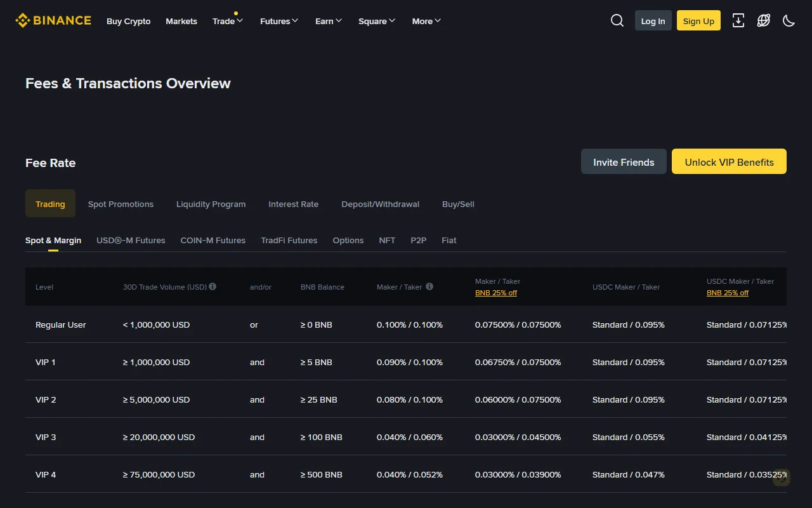Click '0.090% / 0.100%' fee cell
The width and height of the screenshot is (812, 508).
tap(410, 362)
